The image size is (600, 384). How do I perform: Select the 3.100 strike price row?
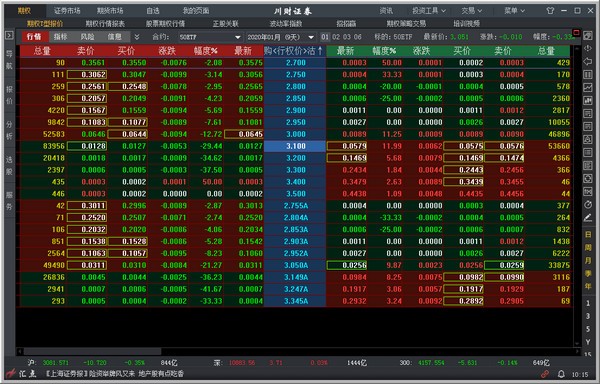[x=295, y=146]
